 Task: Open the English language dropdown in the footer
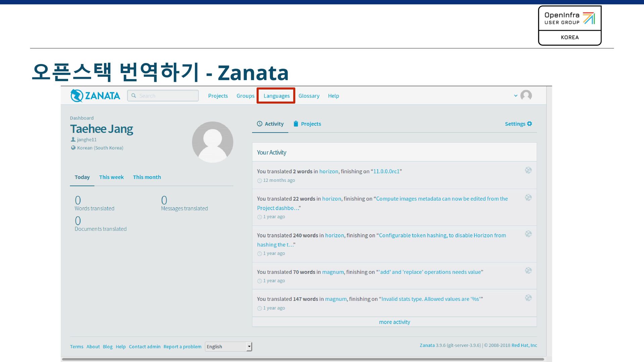228,347
